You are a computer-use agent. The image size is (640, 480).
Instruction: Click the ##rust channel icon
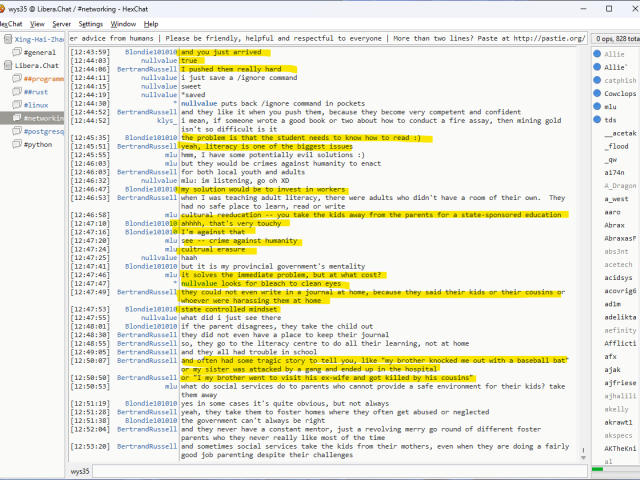(18, 91)
